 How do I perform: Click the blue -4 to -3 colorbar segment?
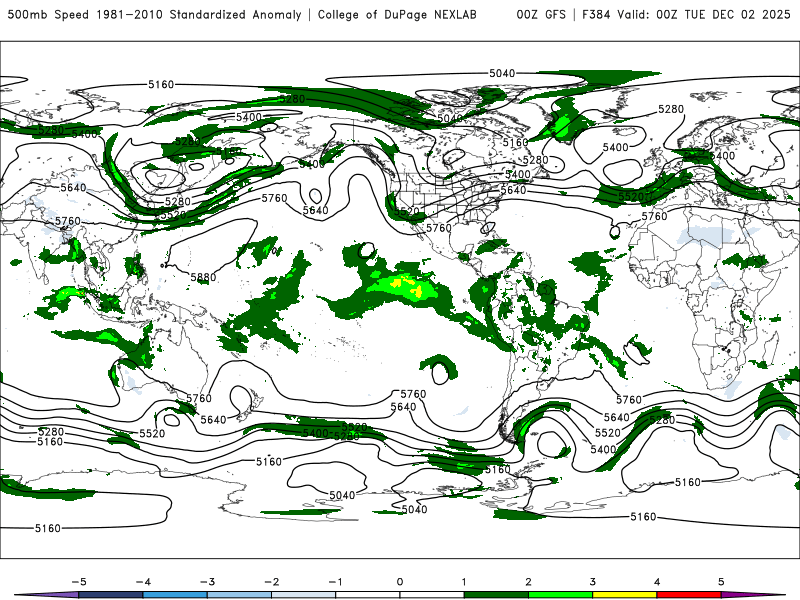(x=175, y=595)
